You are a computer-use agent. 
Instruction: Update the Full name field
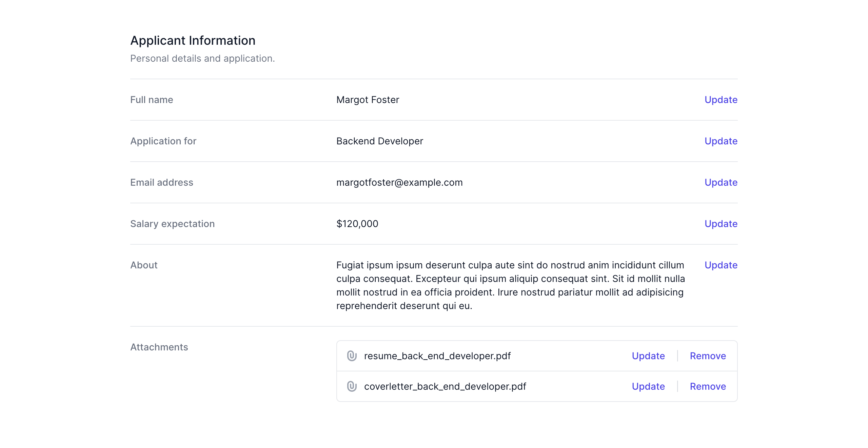(x=721, y=100)
